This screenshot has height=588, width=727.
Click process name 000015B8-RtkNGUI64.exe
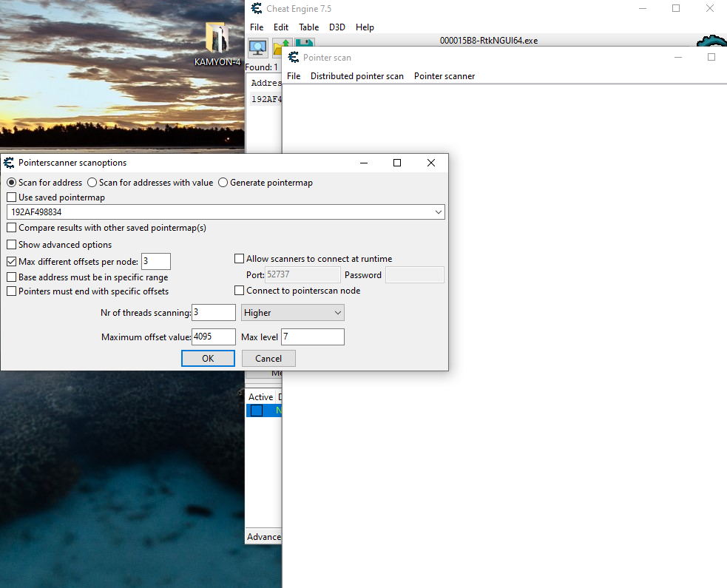[489, 41]
